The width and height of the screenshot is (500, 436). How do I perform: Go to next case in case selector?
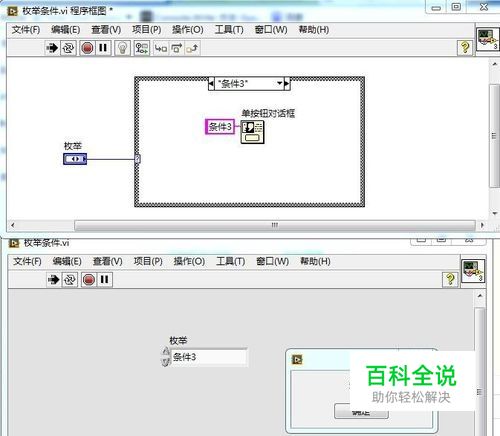(287, 83)
